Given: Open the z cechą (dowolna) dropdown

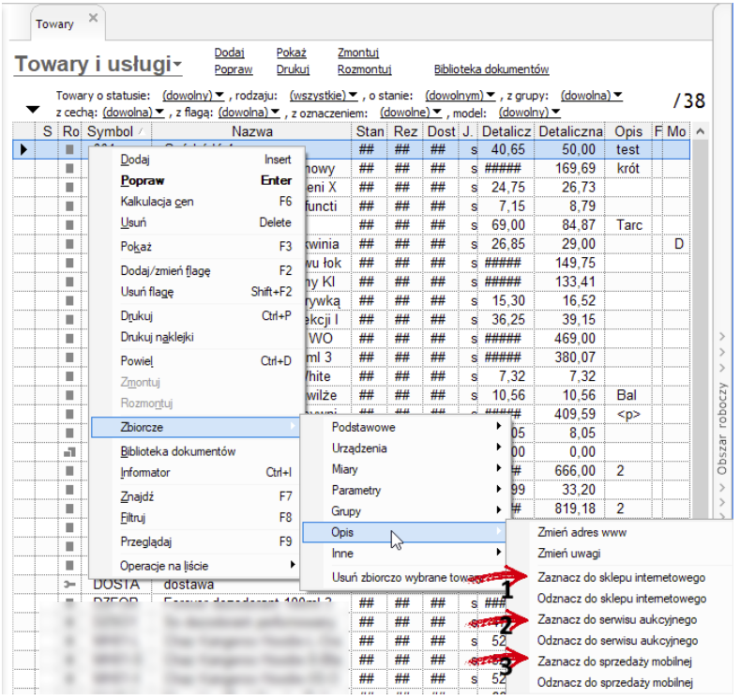Looking at the screenshot, I should point(133,113).
